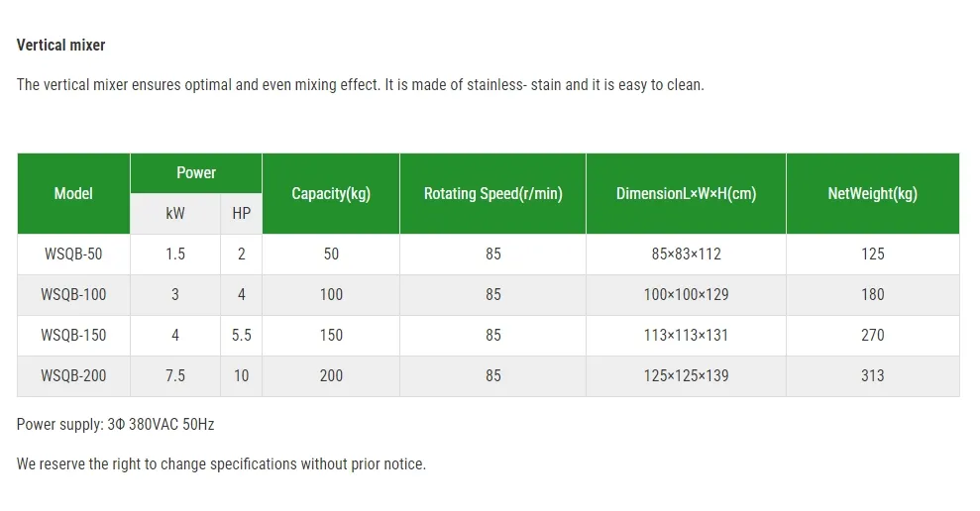Click the Rotating Speed(r/min) header
The width and height of the screenshot is (980, 511).
point(492,194)
